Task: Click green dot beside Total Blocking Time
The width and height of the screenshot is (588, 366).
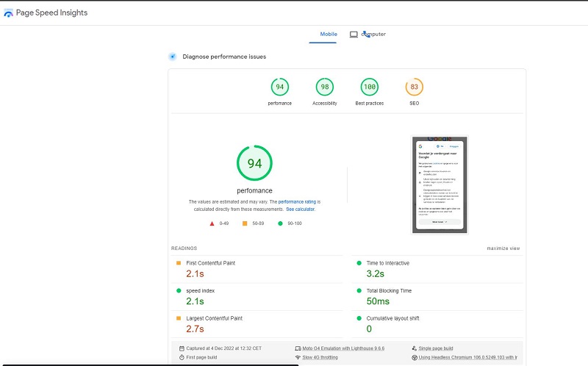Action: point(359,290)
